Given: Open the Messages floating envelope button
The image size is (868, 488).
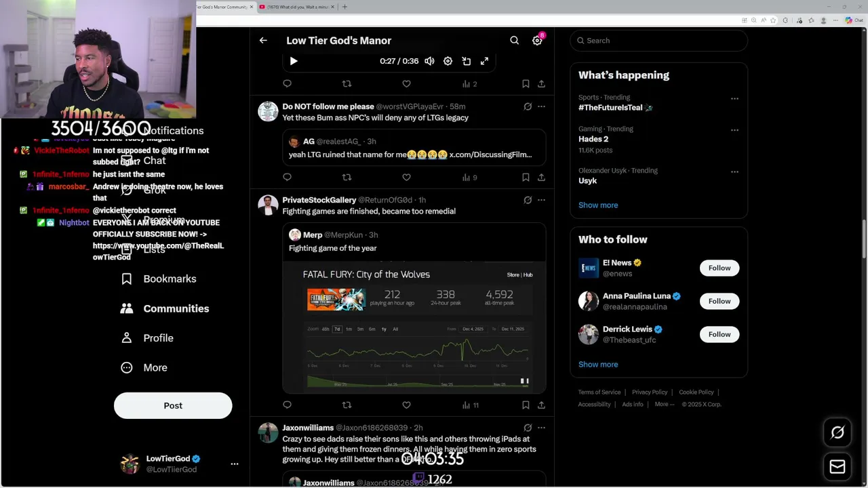Looking at the screenshot, I should pyautogui.click(x=837, y=467).
